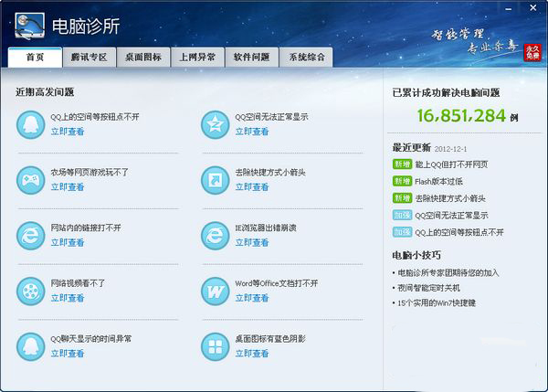Click 立即查看 under QQ聊天显示的时间异常
Viewport: 548px width, 392px height.
coord(68,354)
